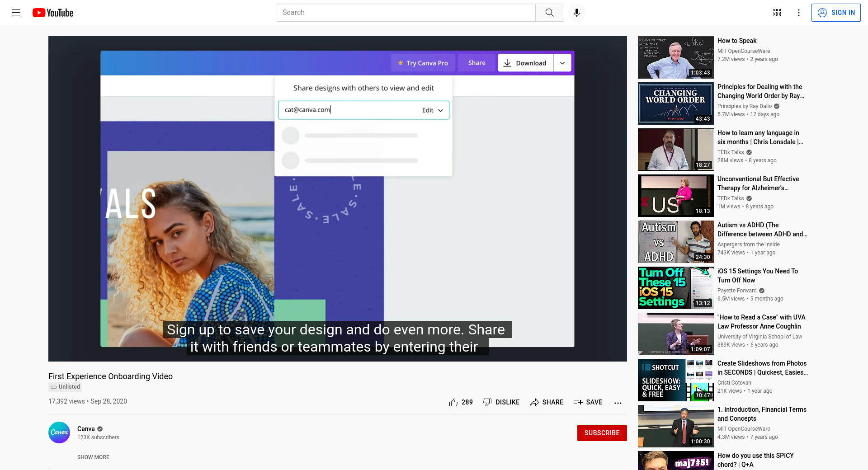Expand description with SHOW MORE
Viewport: 868px width, 470px height.
pyautogui.click(x=93, y=457)
